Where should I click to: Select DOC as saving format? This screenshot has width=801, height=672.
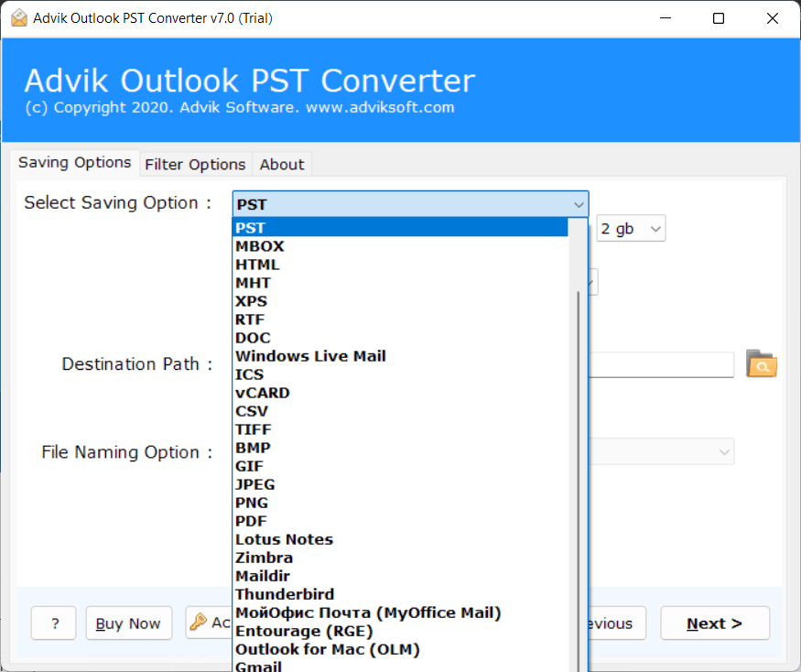tap(400, 338)
